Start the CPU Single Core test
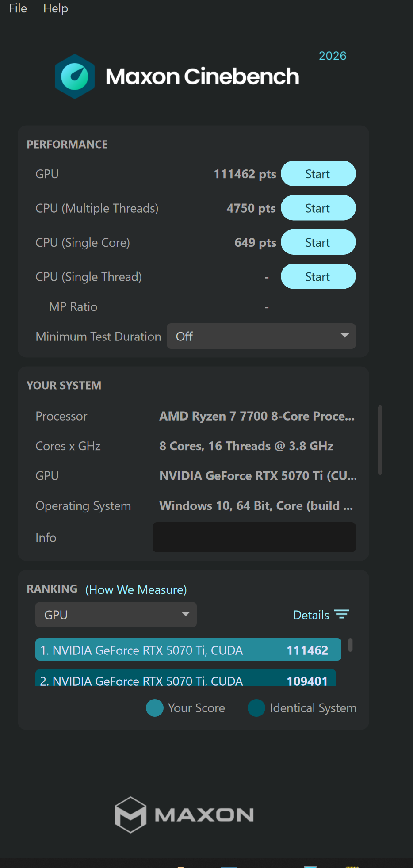Viewport: 413px width, 868px height. (x=318, y=242)
